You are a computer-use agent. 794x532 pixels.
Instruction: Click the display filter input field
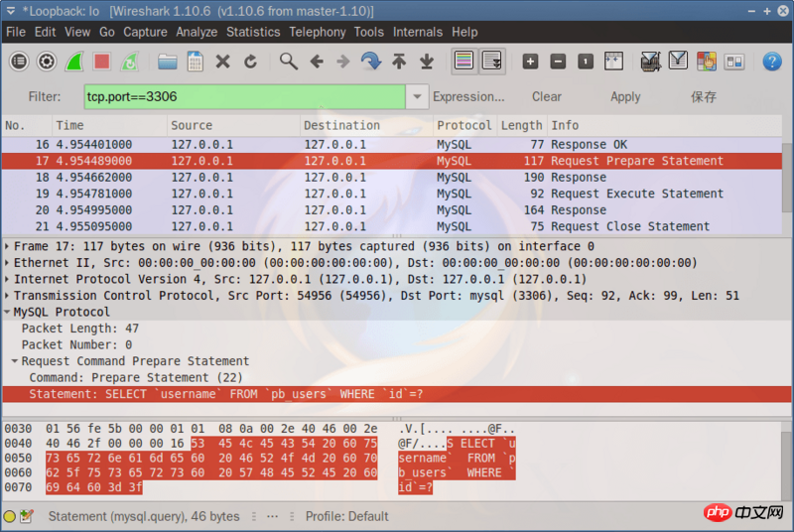pyautogui.click(x=244, y=96)
